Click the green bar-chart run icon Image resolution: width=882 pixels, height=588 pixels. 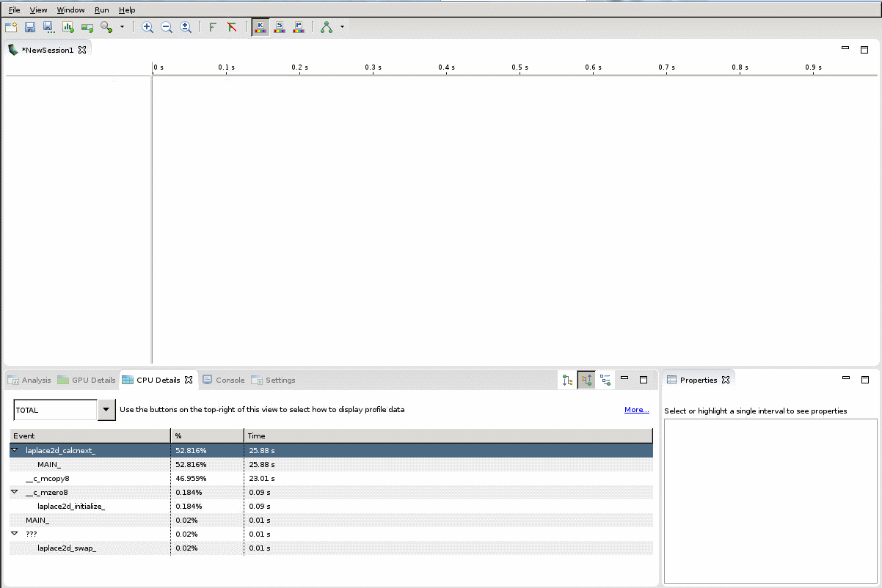(68, 27)
